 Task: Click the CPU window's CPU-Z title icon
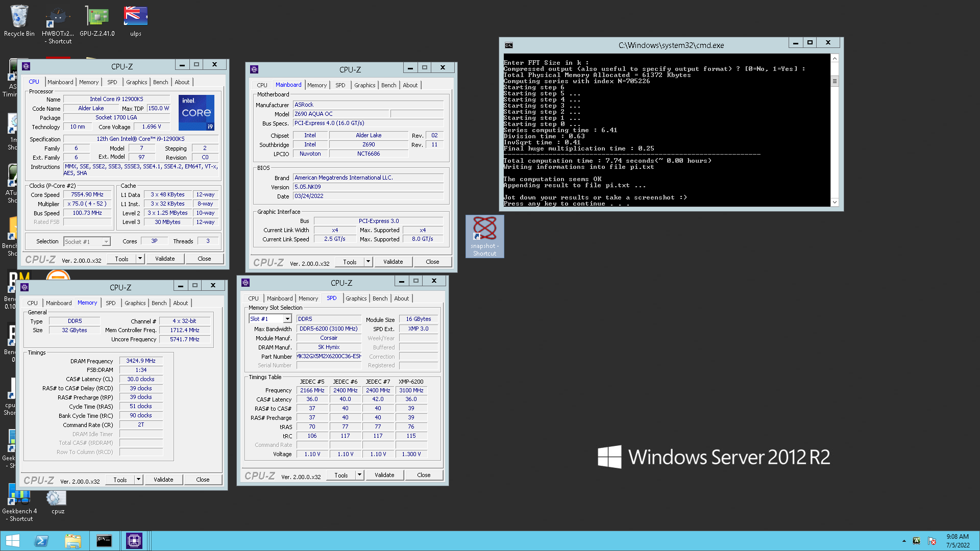tap(26, 66)
